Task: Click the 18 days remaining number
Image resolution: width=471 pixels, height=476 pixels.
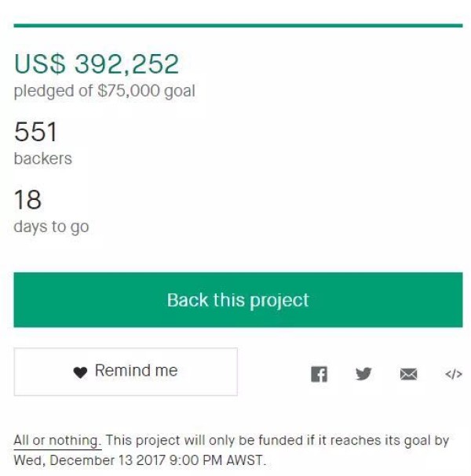Action: pos(27,199)
